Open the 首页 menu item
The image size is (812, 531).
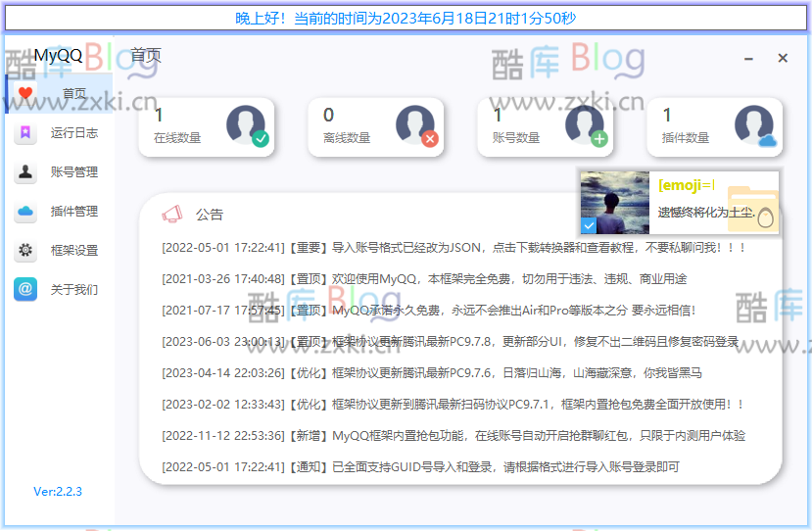point(59,93)
